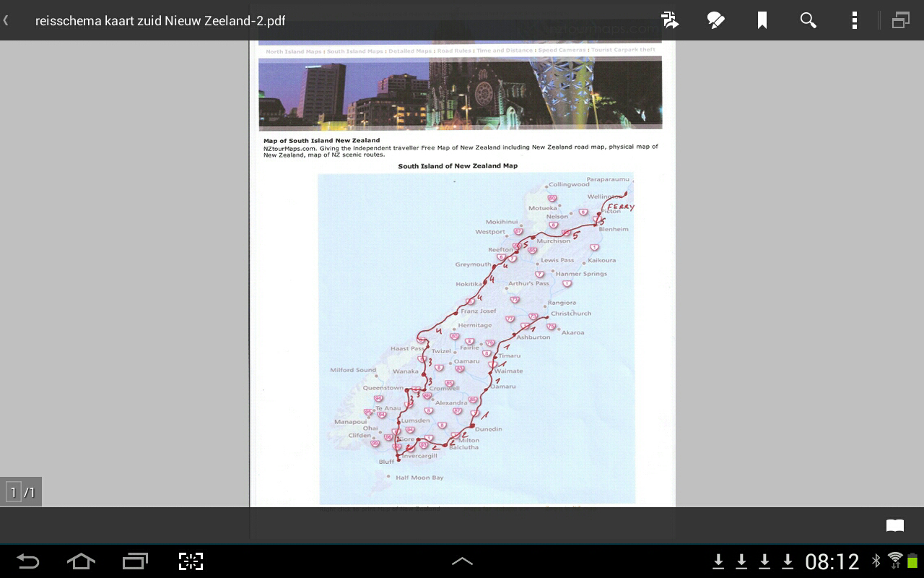924x578 pixels.
Task: Tap the Queenstown label on the map
Action: tap(383, 388)
